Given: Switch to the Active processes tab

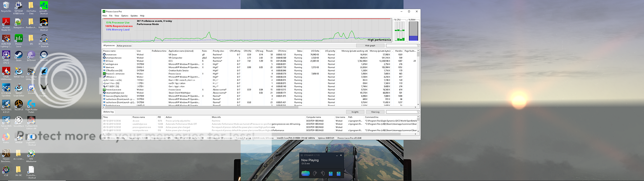Looking at the screenshot, I should [124, 46].
